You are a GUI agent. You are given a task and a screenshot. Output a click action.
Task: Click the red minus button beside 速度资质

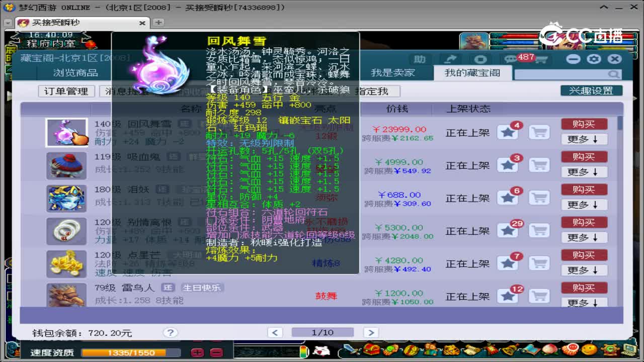[216, 352]
